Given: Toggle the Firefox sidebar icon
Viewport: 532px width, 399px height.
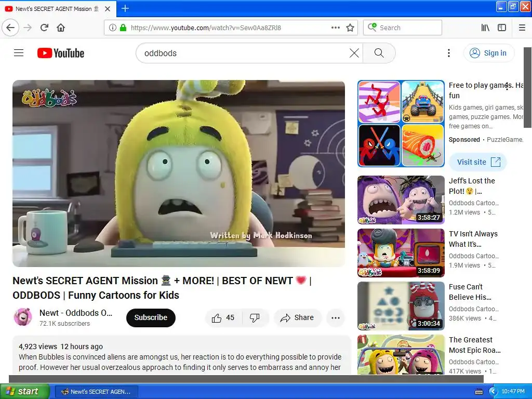Looking at the screenshot, I should coord(502,28).
